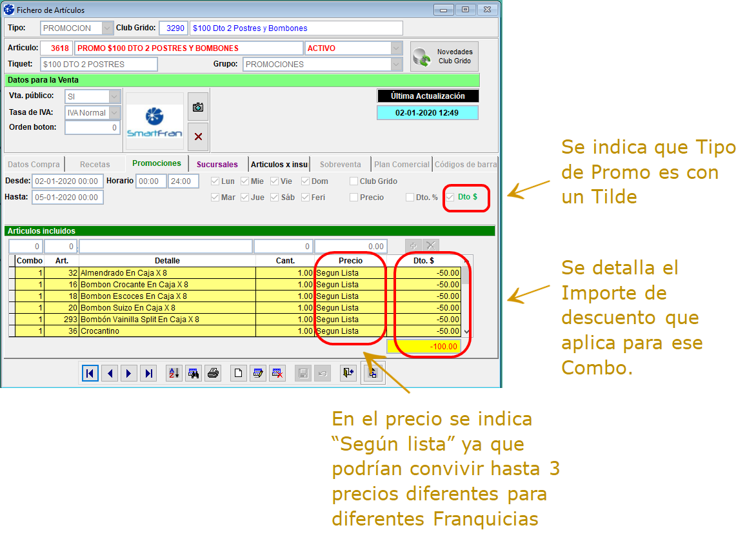
Task: Create a new blank record
Action: 239,373
